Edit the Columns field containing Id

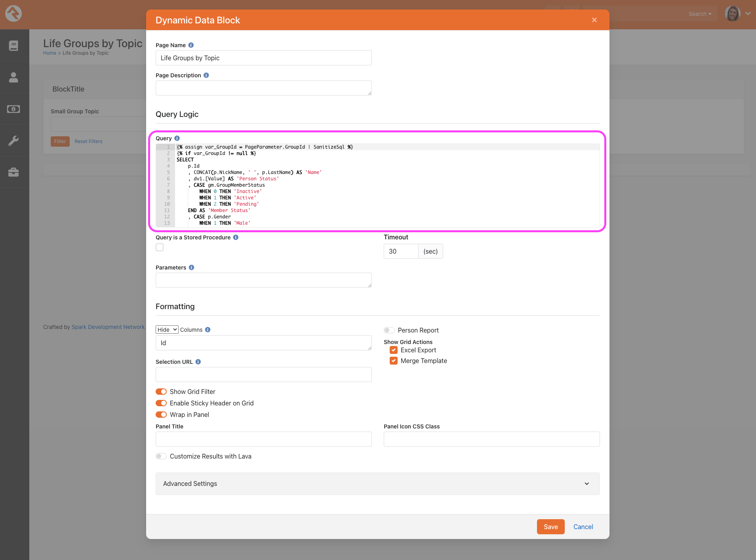click(x=263, y=343)
